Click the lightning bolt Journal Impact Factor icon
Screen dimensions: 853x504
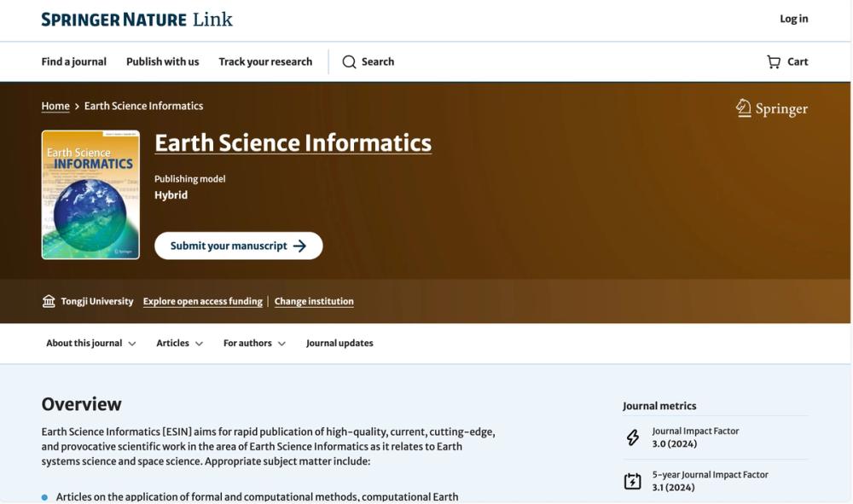pos(633,437)
